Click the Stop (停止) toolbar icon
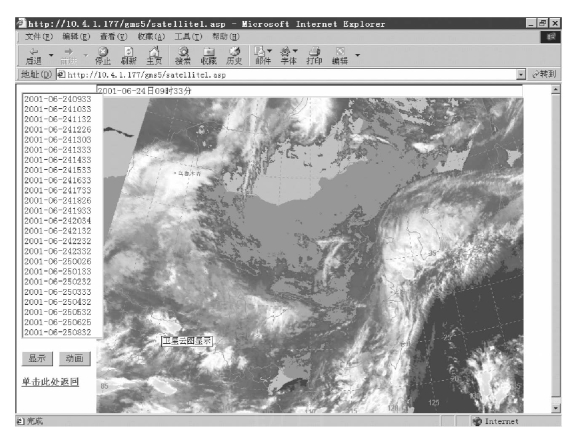Viewport: 577px width, 427px height. [x=103, y=56]
